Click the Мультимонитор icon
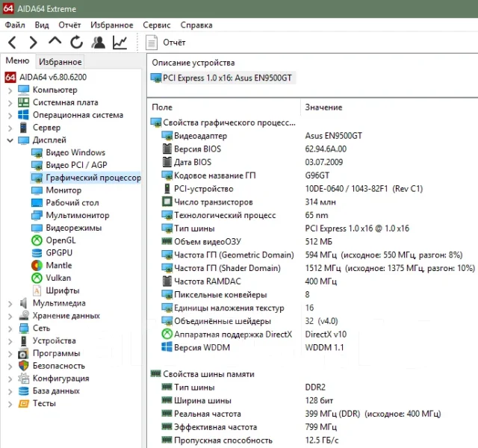This screenshot has height=448, width=478. coord(37,215)
